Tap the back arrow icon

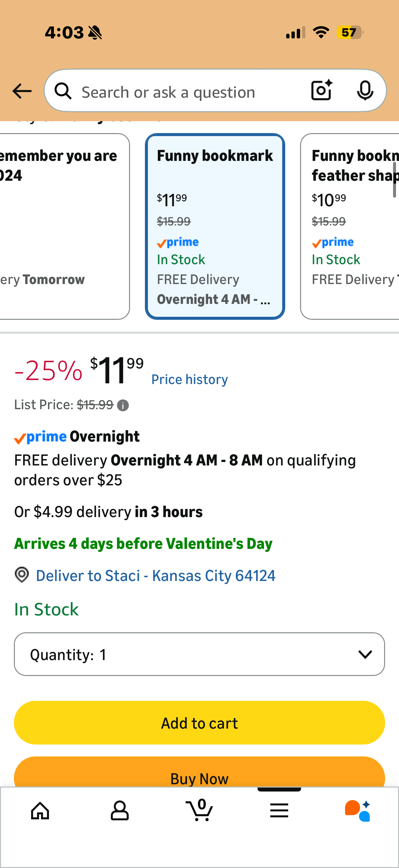(22, 91)
